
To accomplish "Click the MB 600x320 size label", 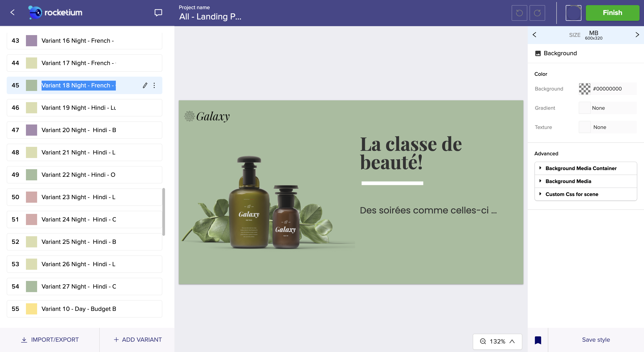I will tap(593, 35).
